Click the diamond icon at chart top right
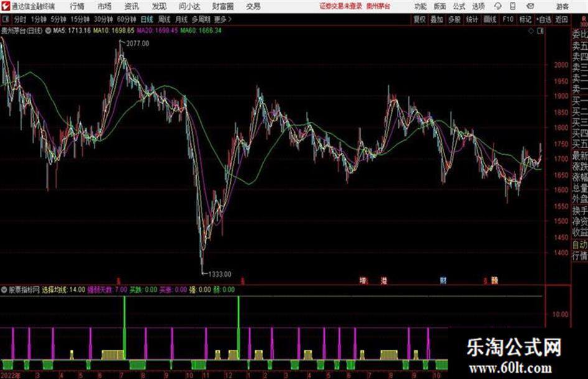Image resolution: width=588 pixels, height=379 pixels. (x=531, y=31)
